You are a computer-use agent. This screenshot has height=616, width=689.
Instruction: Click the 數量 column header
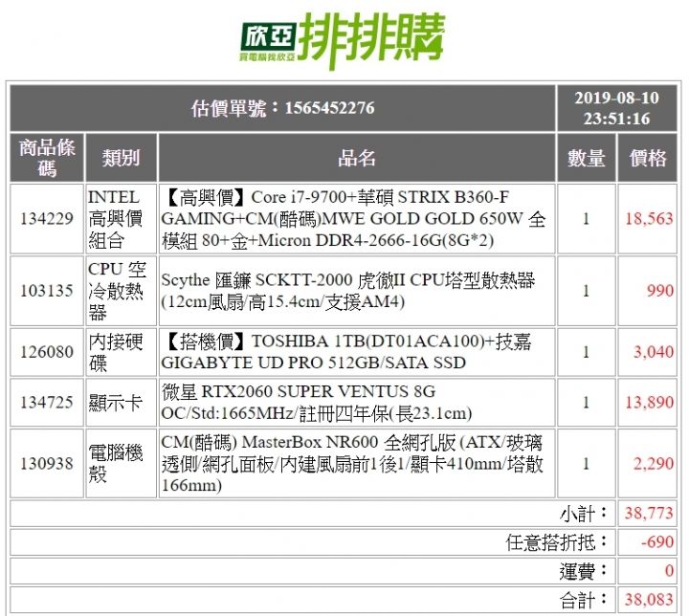point(587,158)
